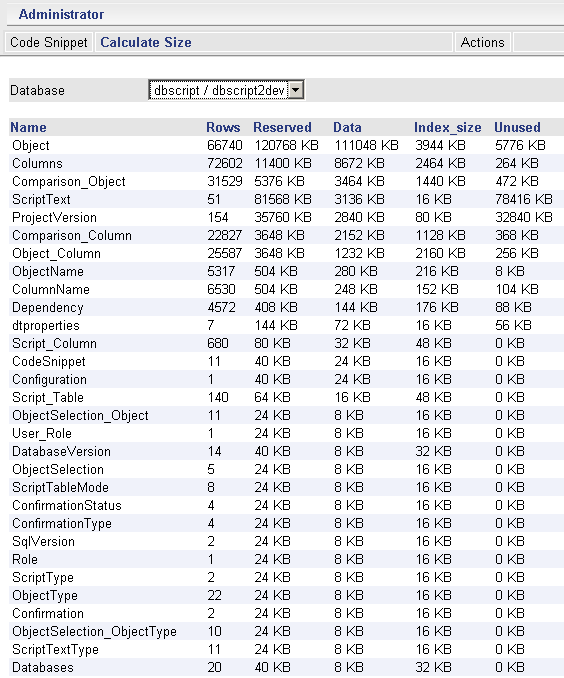This screenshot has height=678, width=564.
Task: Click the dtproperties row name
Action: coord(46,326)
